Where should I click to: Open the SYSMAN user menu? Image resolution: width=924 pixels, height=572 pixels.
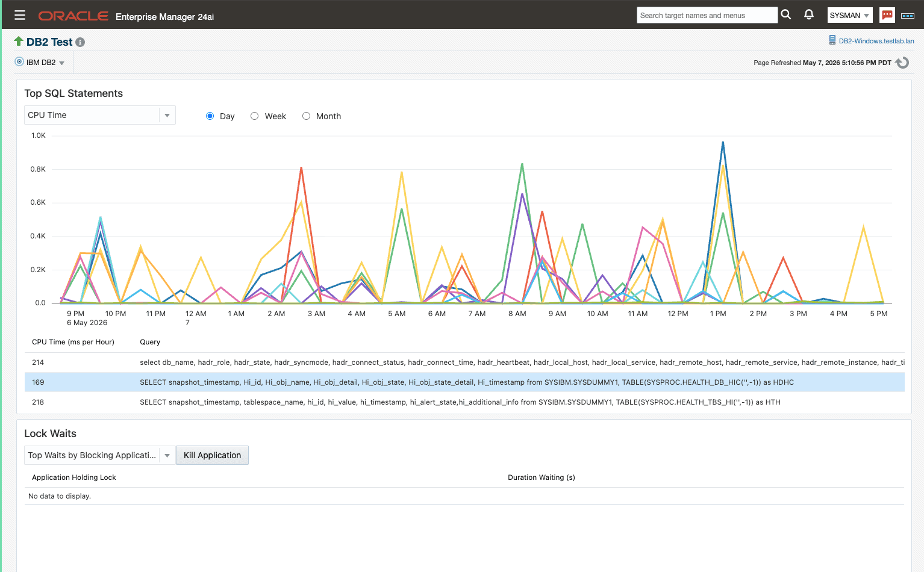coord(850,16)
